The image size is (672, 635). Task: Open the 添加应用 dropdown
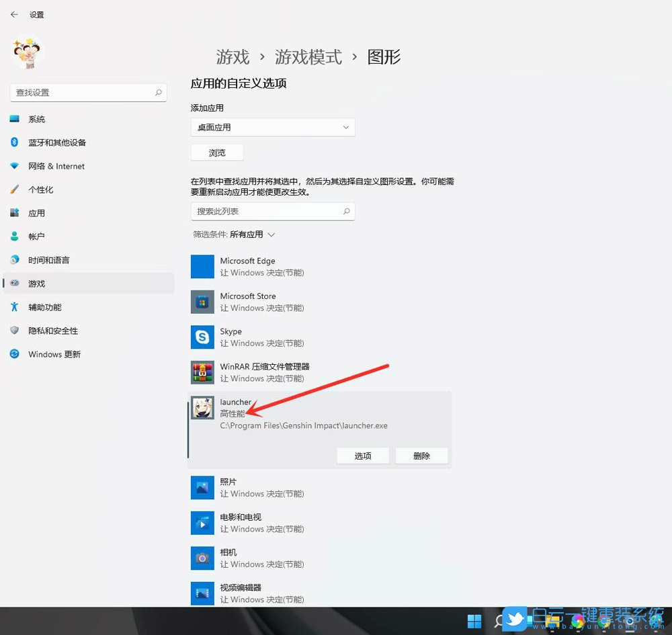coord(272,127)
